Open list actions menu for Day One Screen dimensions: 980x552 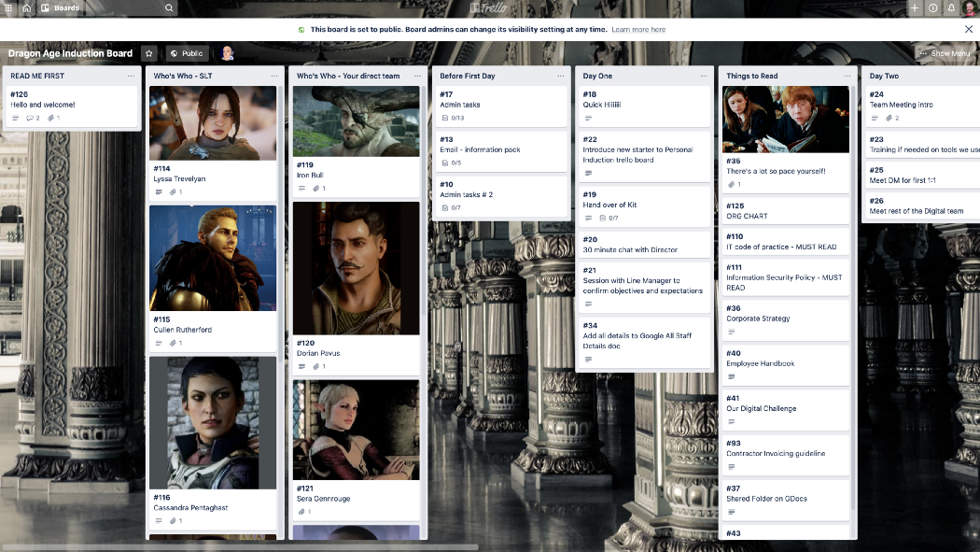(x=704, y=76)
